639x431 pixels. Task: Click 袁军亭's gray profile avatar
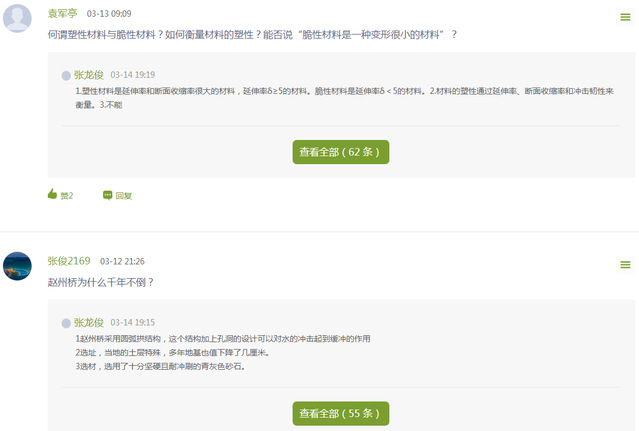click(18, 18)
